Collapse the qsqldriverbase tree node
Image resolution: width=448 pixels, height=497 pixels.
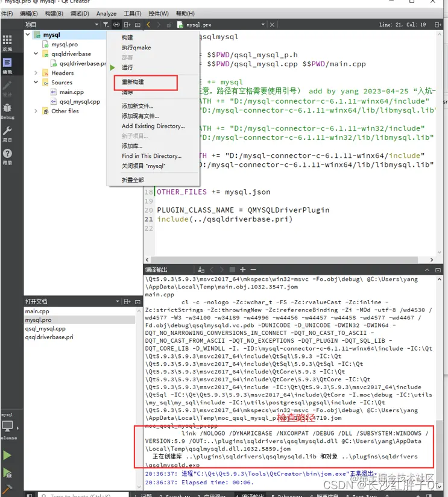36,54
